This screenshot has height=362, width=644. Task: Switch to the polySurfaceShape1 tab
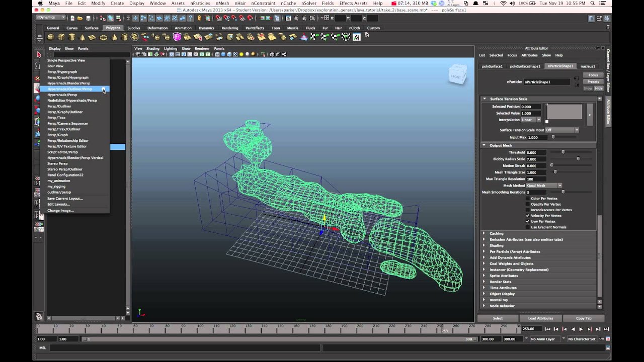[525, 66]
